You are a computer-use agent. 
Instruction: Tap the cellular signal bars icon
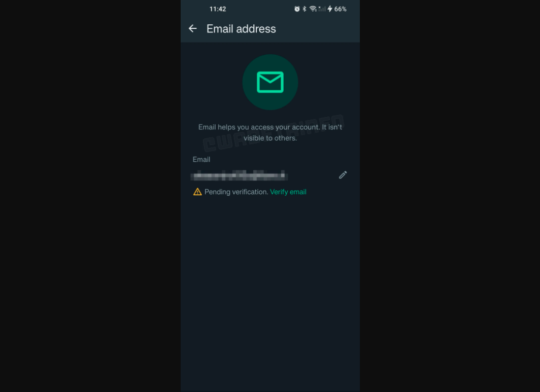[x=322, y=9]
